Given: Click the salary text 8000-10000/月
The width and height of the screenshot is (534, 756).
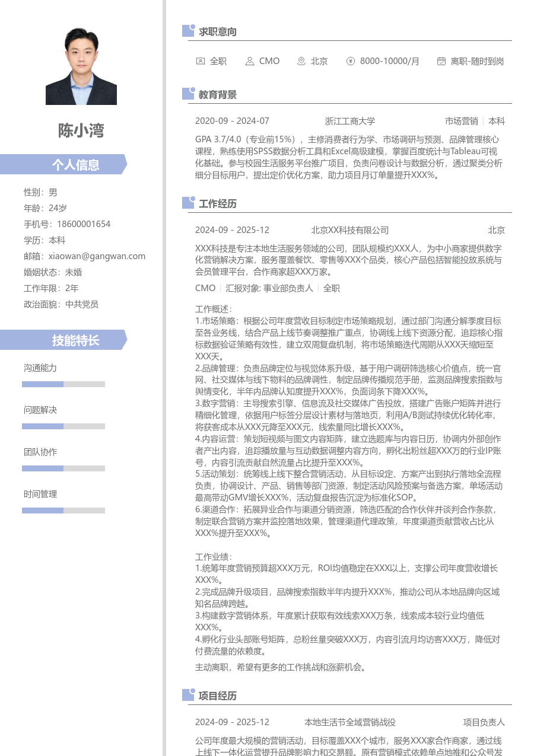Looking at the screenshot, I should [x=390, y=61].
